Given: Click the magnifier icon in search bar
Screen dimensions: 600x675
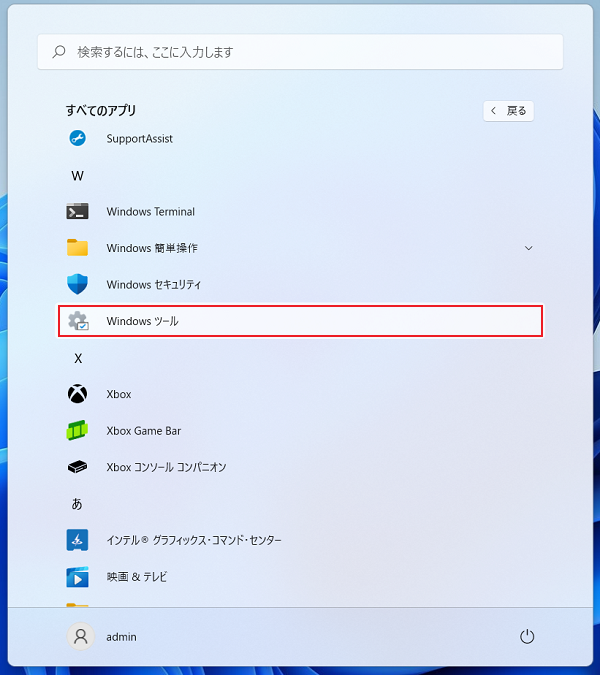Looking at the screenshot, I should pos(59,52).
